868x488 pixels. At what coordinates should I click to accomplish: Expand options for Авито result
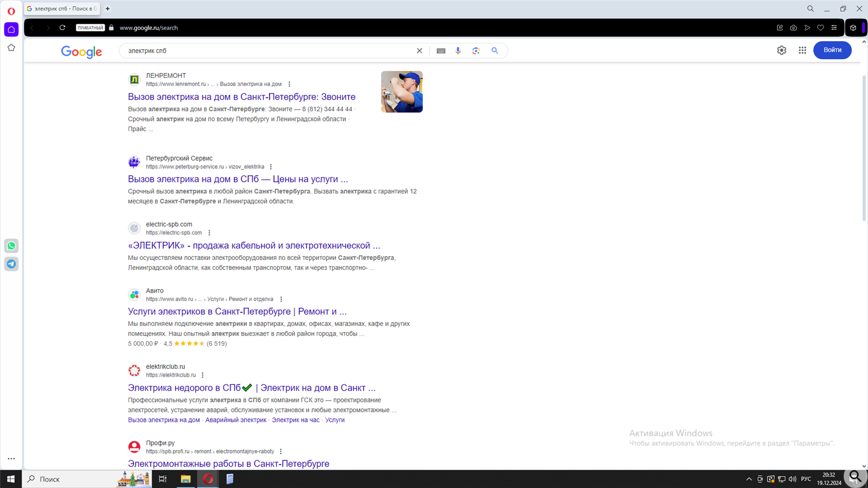tap(281, 299)
